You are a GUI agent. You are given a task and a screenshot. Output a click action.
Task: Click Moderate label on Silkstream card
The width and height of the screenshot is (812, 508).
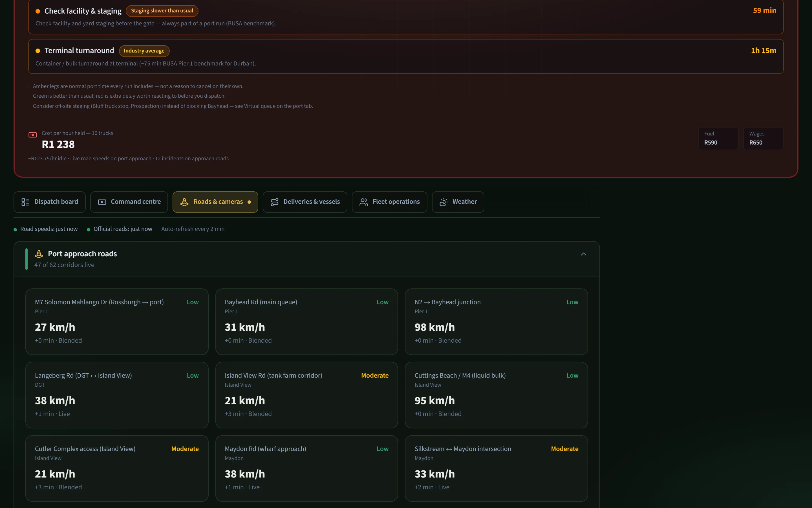pos(564,449)
